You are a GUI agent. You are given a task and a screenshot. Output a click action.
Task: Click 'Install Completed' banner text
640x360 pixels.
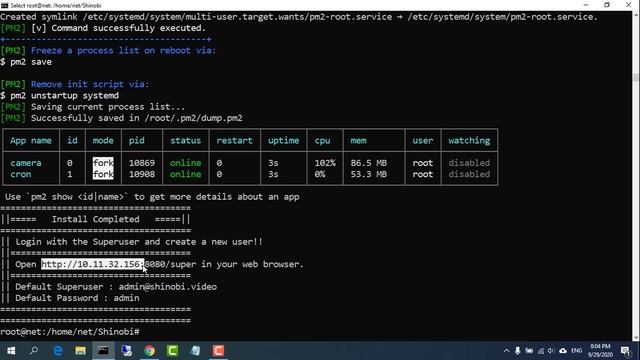pyautogui.click(x=95, y=219)
